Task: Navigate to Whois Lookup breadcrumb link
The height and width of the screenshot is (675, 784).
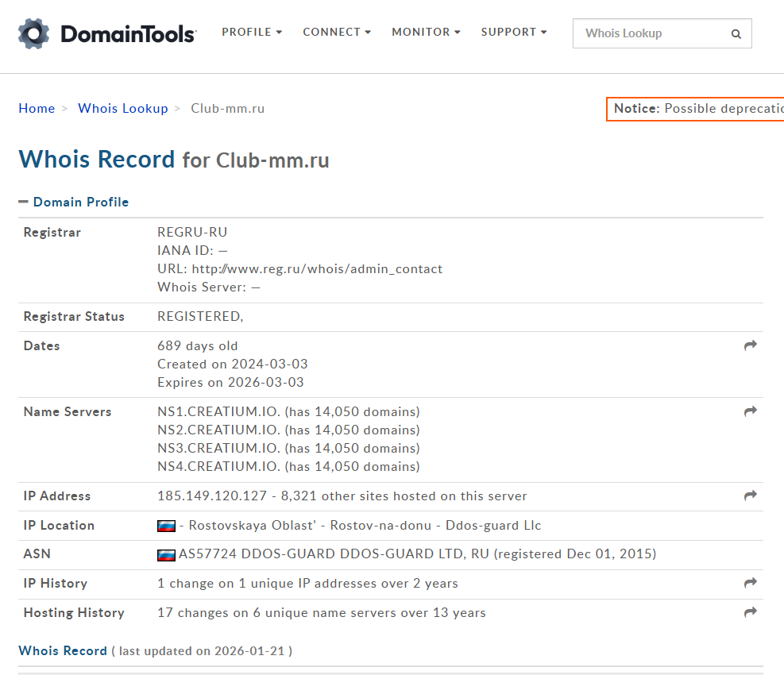Action: (x=123, y=108)
